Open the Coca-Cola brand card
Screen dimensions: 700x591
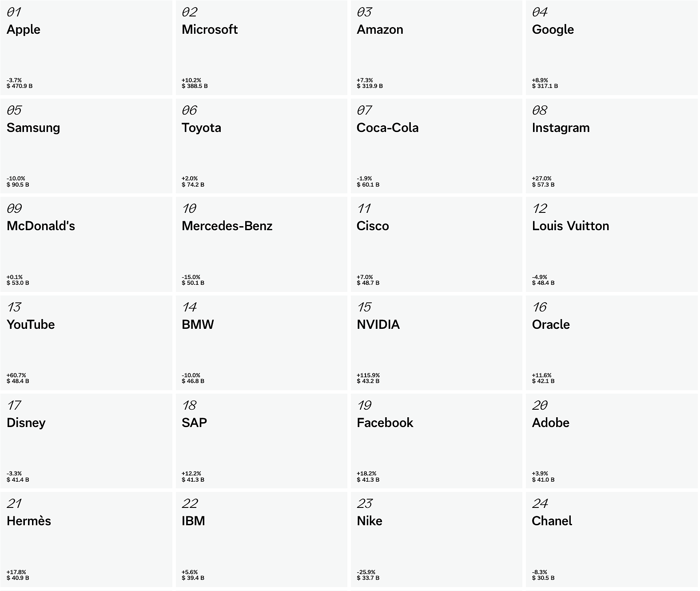click(x=436, y=146)
